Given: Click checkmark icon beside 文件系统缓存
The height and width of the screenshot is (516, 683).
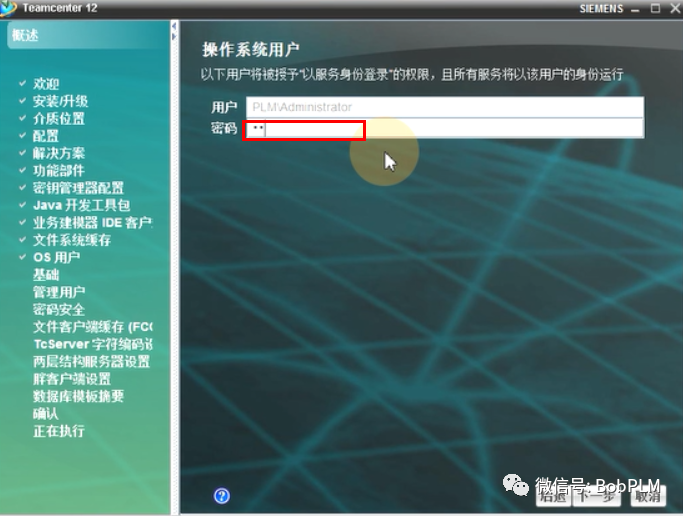Looking at the screenshot, I should [x=23, y=239].
